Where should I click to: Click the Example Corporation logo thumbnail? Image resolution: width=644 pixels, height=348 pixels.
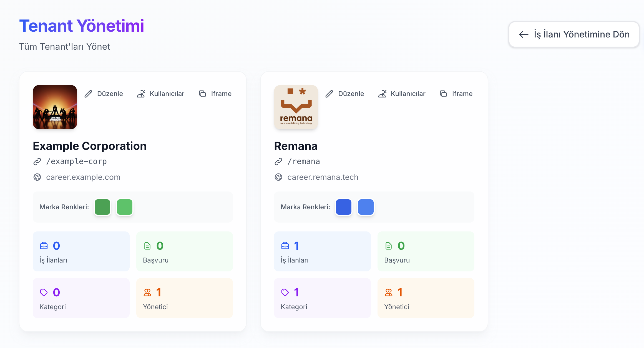[55, 107]
